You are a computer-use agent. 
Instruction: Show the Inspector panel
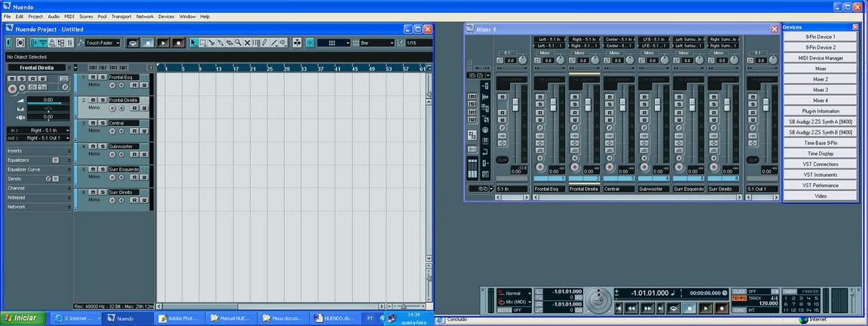pyautogui.click(x=35, y=43)
